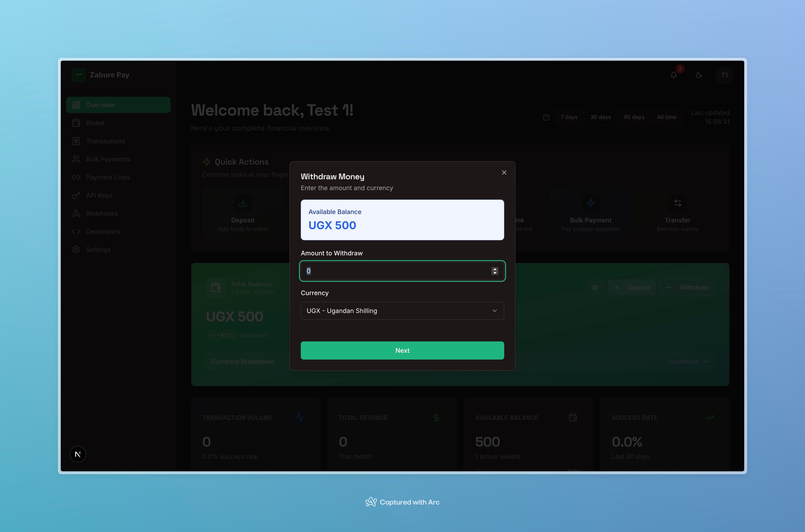Expand the 1 currencies chevron

click(706, 362)
